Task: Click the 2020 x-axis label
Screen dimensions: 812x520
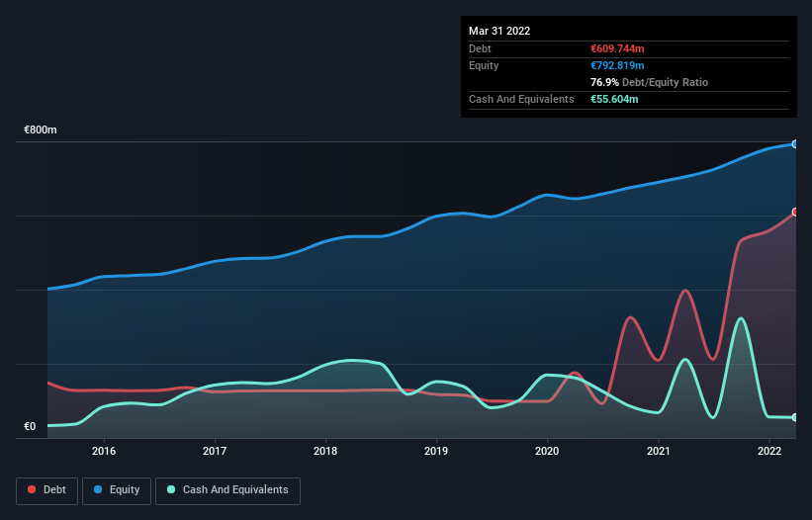Action: [x=547, y=451]
